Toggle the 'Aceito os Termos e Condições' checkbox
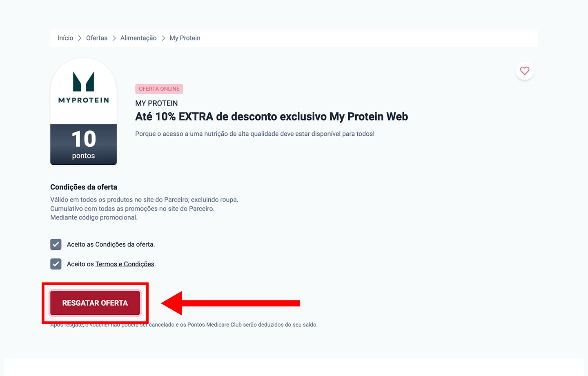588x376 pixels. [56, 264]
